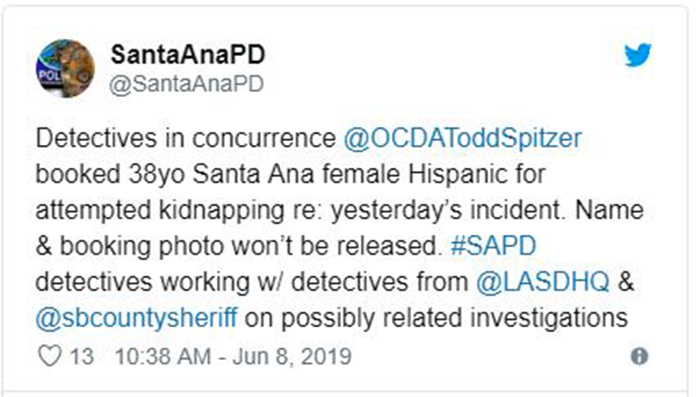This screenshot has height=397, width=700.
Task: Click the Twitter bird logo icon
Action: (x=638, y=54)
